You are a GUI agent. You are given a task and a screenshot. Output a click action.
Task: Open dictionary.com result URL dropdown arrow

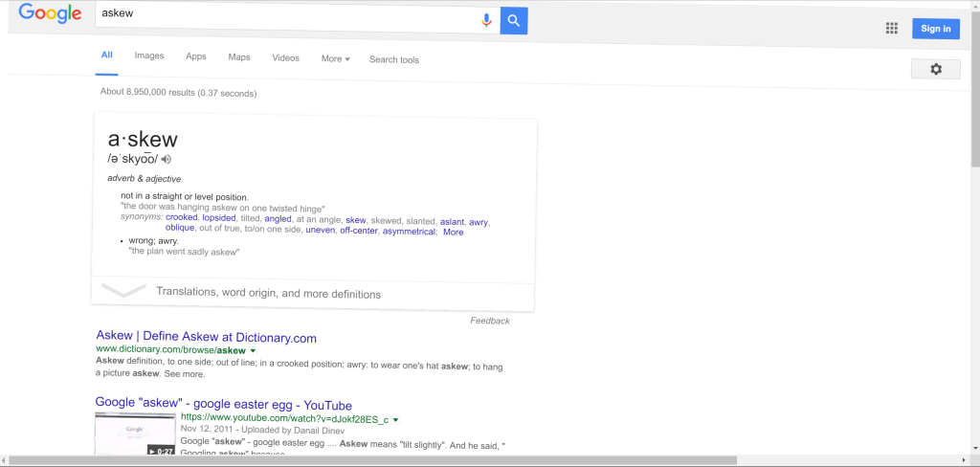coord(253,350)
